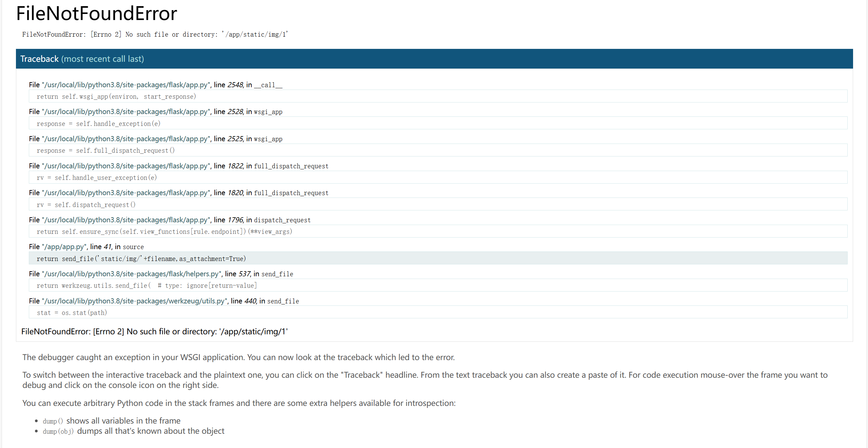Click the dump(obj) helper code text
The height and width of the screenshot is (448, 868).
pos(58,431)
